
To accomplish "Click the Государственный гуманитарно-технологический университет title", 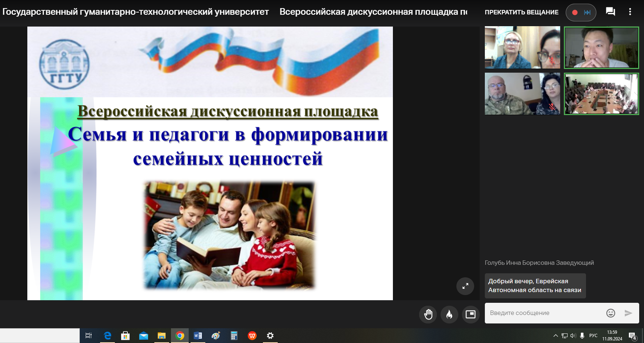I will click(136, 12).
